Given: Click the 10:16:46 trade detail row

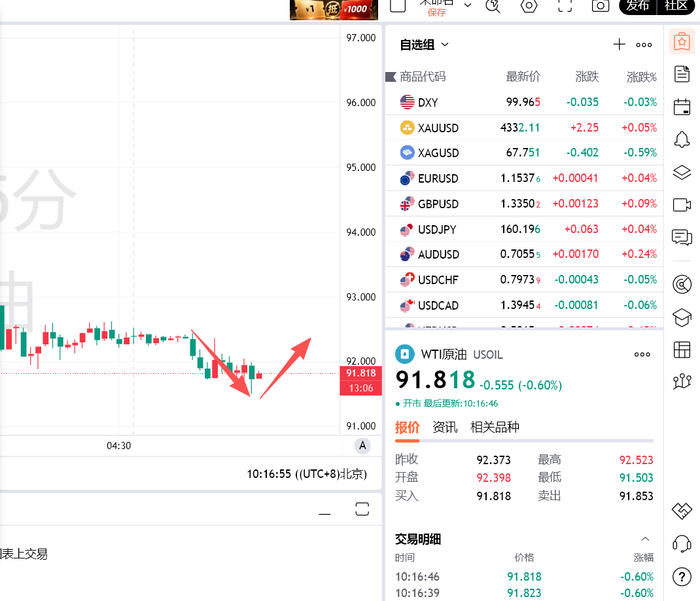Looking at the screenshot, I should click(524, 577).
